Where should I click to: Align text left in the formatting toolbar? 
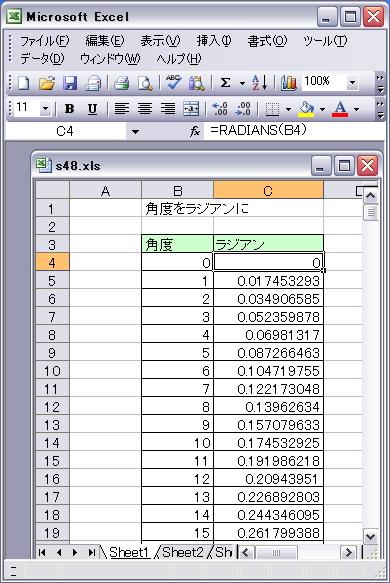tap(122, 109)
